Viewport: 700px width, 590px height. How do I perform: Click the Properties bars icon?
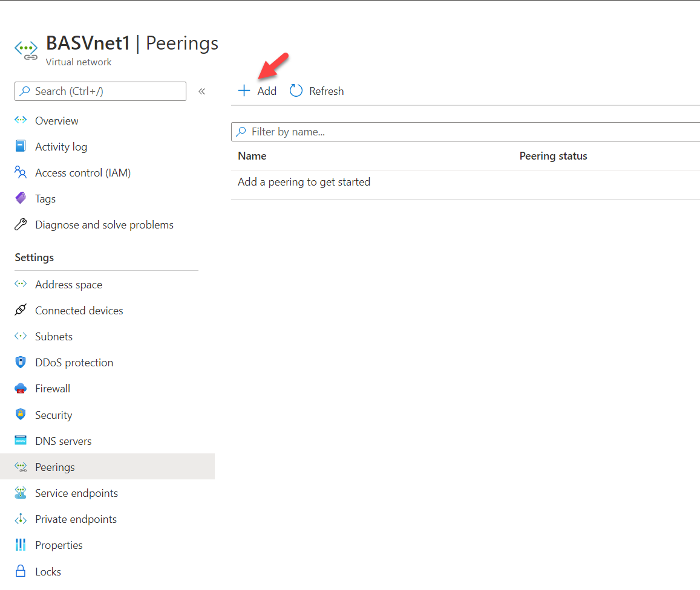tap(21, 545)
